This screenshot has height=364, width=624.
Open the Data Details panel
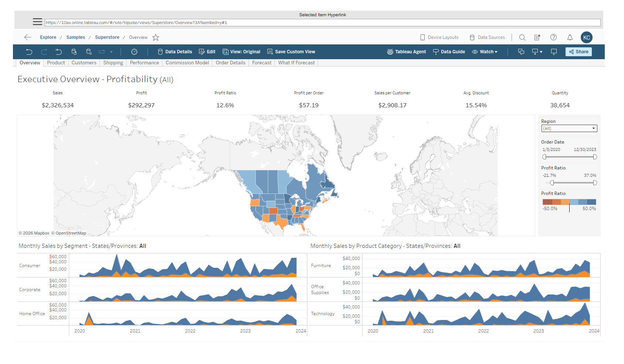175,52
